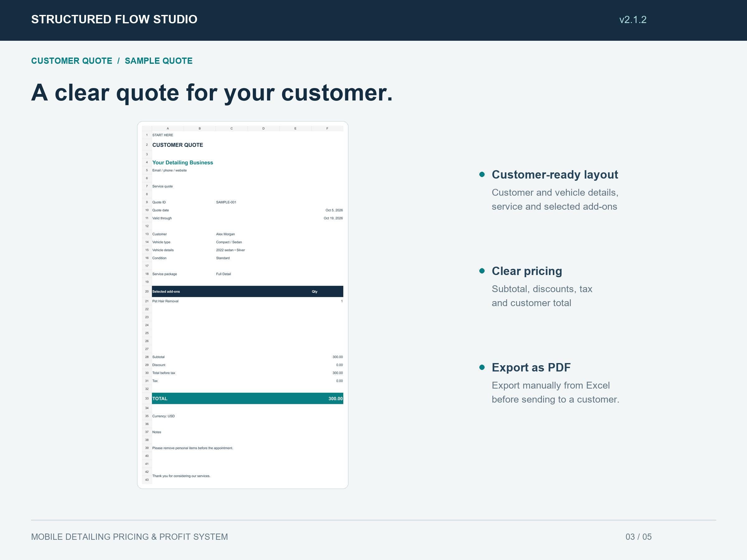The image size is (747, 560).
Task: Click the teal TOTAL row
Action: point(247,398)
